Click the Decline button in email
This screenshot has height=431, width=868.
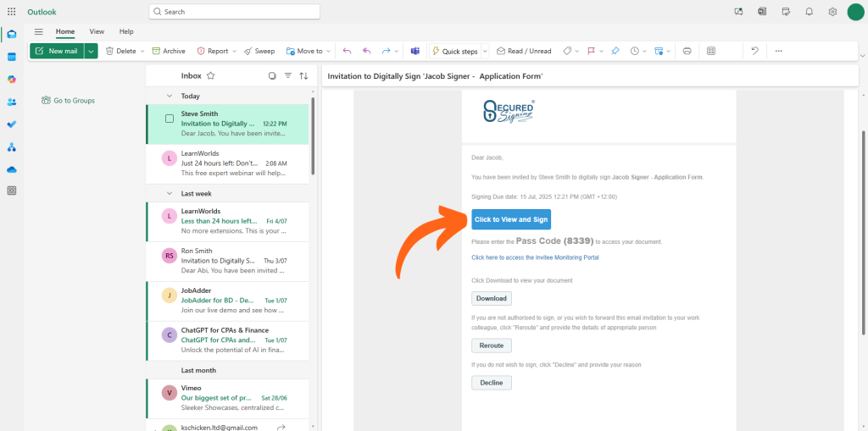(x=492, y=383)
